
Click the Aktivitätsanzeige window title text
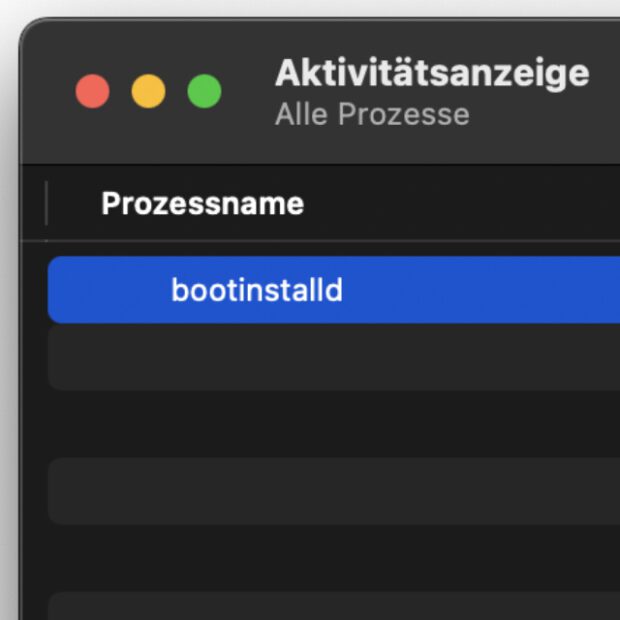[431, 73]
